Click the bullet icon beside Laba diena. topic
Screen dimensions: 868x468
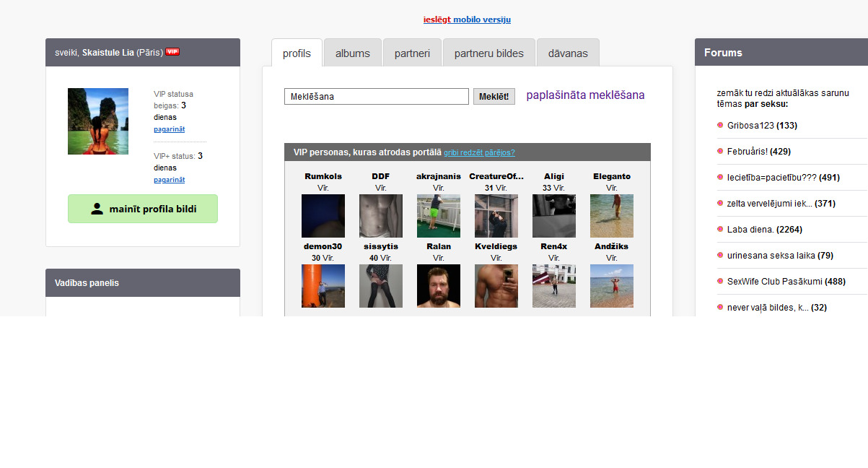pos(720,229)
